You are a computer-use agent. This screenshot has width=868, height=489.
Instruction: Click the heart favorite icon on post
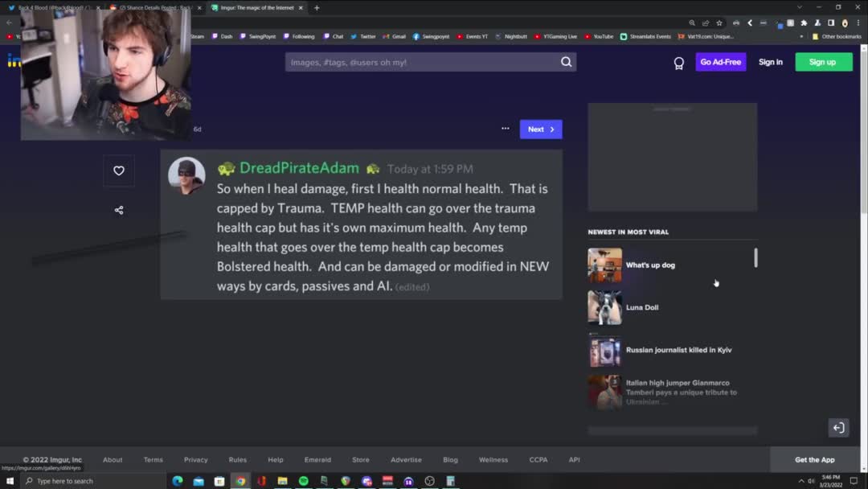(x=119, y=171)
